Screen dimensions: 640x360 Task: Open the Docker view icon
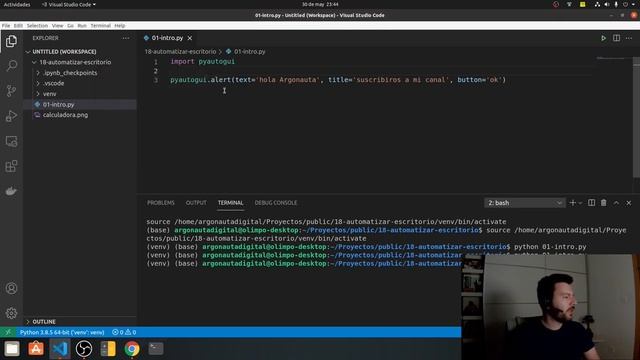point(11,191)
